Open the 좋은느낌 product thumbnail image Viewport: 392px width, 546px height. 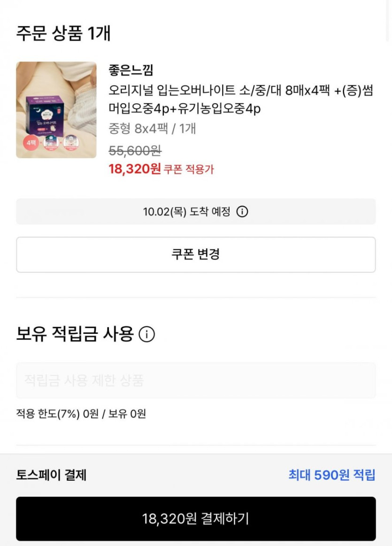56,110
